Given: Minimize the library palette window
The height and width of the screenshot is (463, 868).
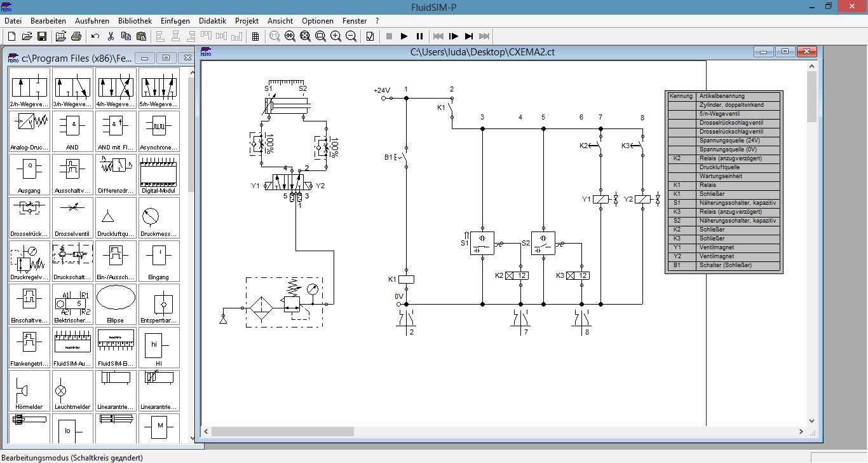Looking at the screenshot, I should (x=146, y=58).
